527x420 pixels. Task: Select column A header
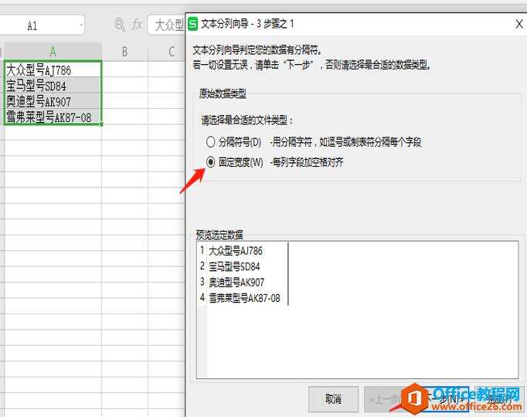pyautogui.click(x=53, y=52)
